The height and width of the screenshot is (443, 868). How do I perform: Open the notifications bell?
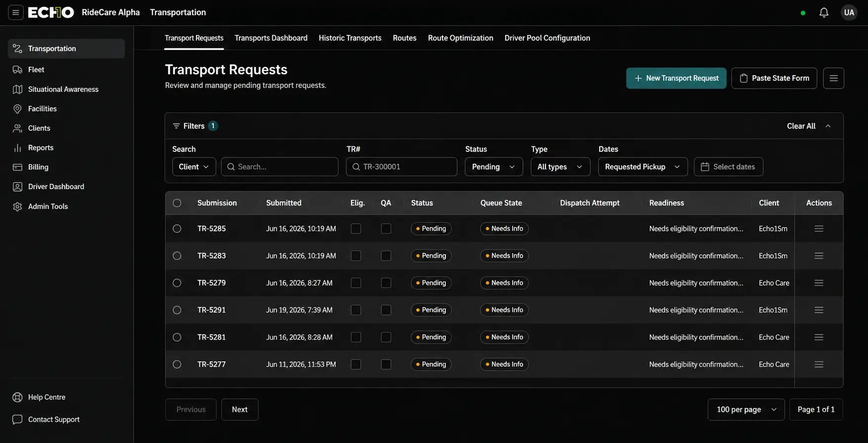[x=823, y=12]
